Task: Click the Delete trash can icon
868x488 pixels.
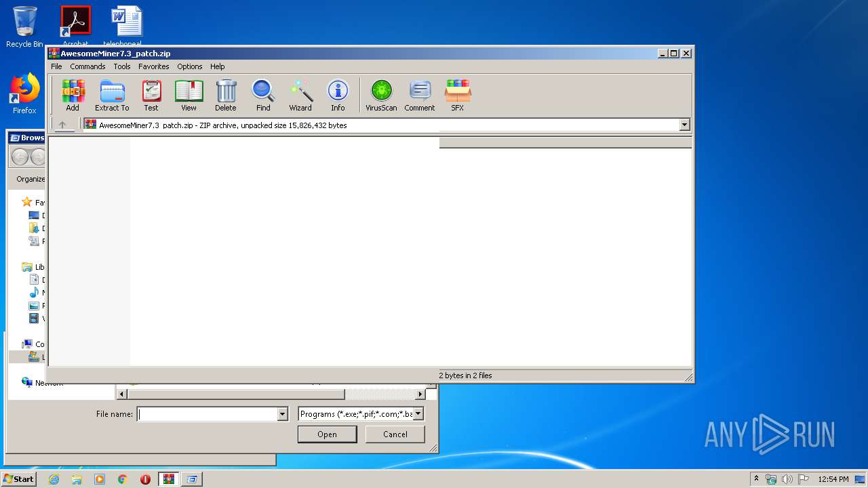Action: point(226,95)
